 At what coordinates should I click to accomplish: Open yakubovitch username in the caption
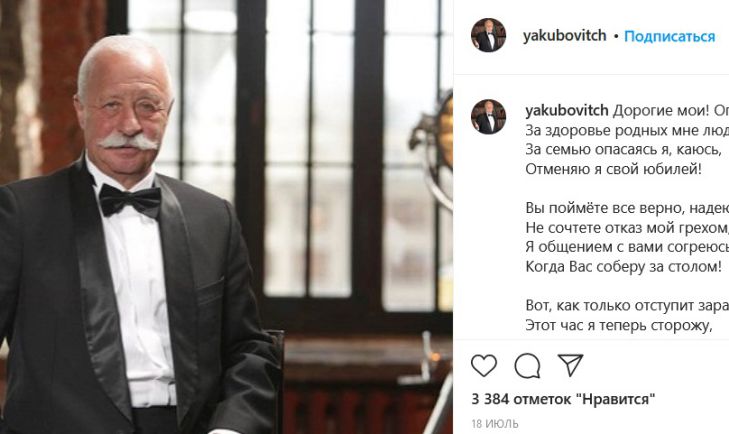567,110
